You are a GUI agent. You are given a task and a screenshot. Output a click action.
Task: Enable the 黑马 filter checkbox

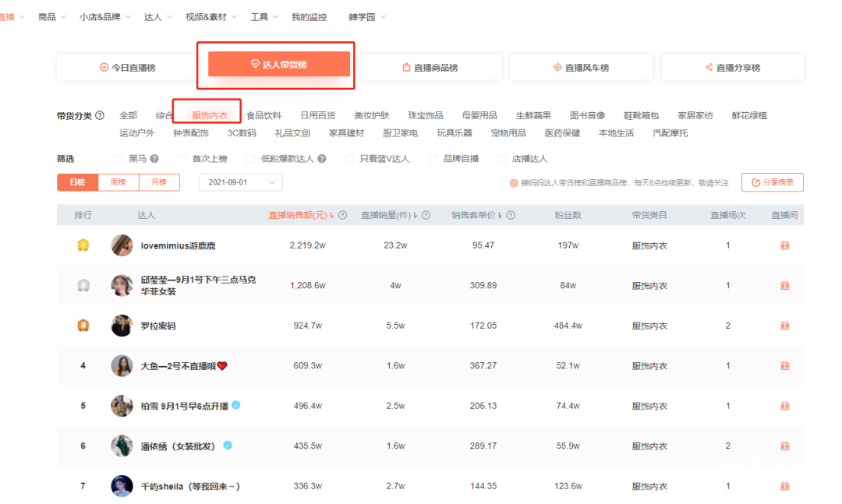[x=119, y=159]
